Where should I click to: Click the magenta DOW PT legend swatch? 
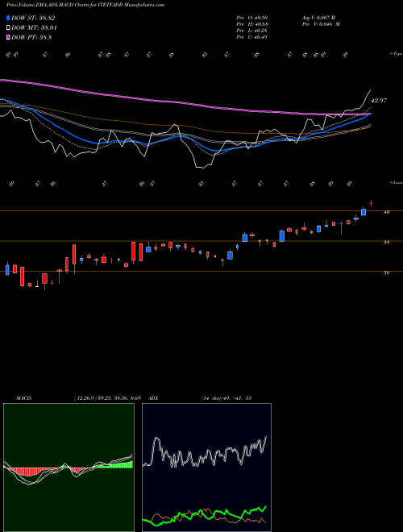(x=8, y=37)
